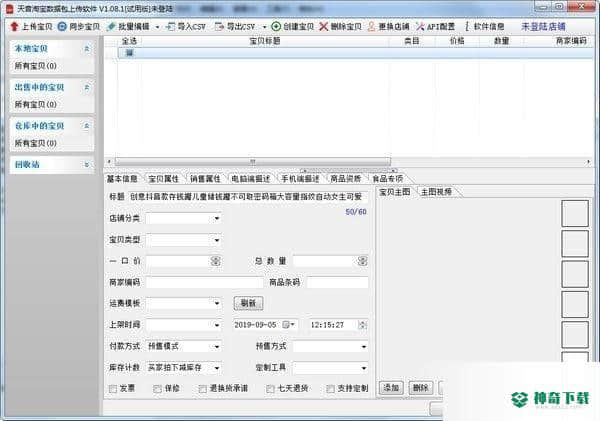The height and width of the screenshot is (421, 600).
Task: Switch to the 主图视频 tab
Action: [436, 192]
